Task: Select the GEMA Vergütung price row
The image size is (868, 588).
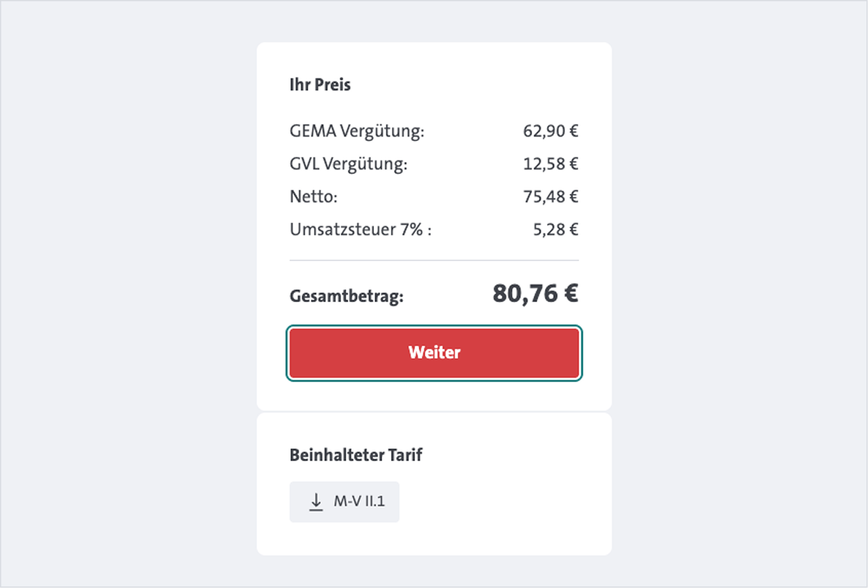Action: point(433,131)
